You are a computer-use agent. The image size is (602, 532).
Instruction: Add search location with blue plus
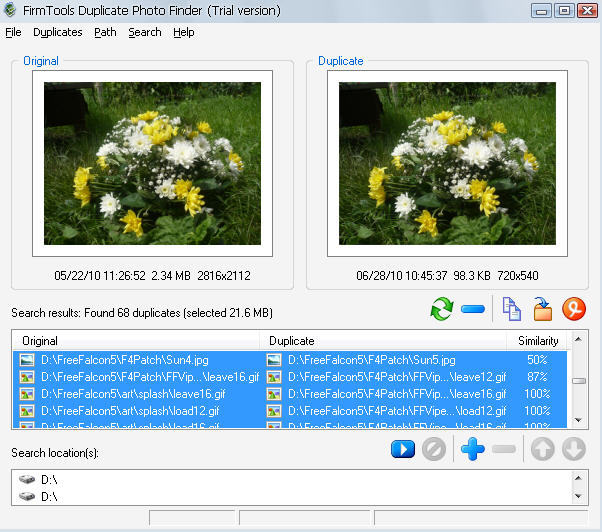(473, 449)
